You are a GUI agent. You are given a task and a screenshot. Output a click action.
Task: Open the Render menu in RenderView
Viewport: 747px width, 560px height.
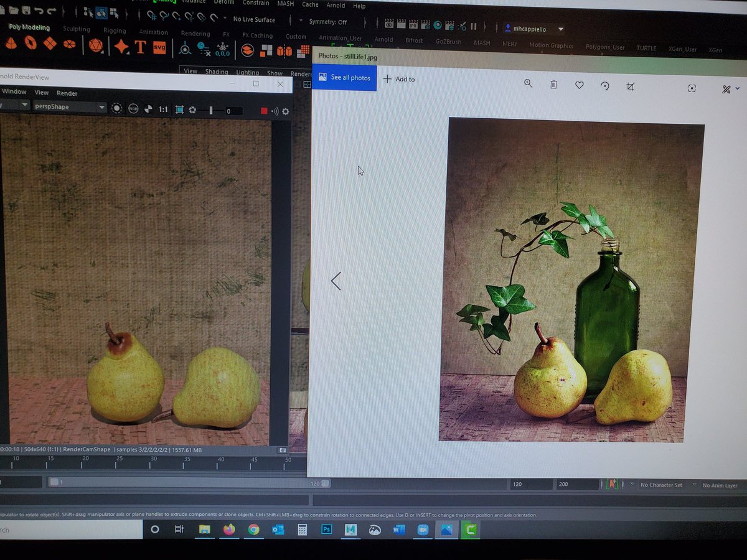pyautogui.click(x=67, y=93)
